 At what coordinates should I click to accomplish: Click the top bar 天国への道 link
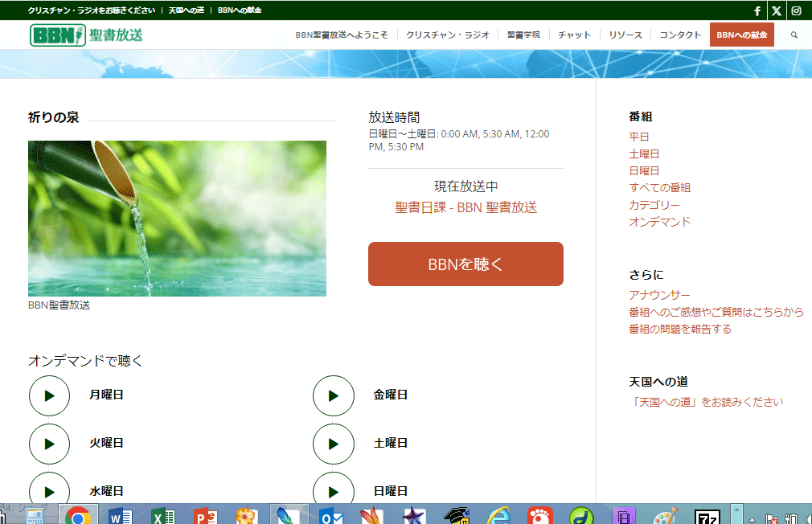pyautogui.click(x=186, y=10)
